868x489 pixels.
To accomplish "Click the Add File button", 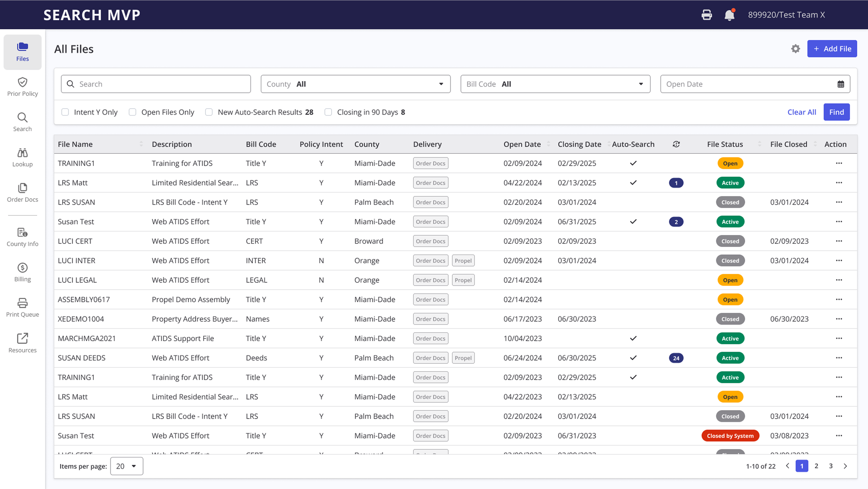I will click(832, 49).
